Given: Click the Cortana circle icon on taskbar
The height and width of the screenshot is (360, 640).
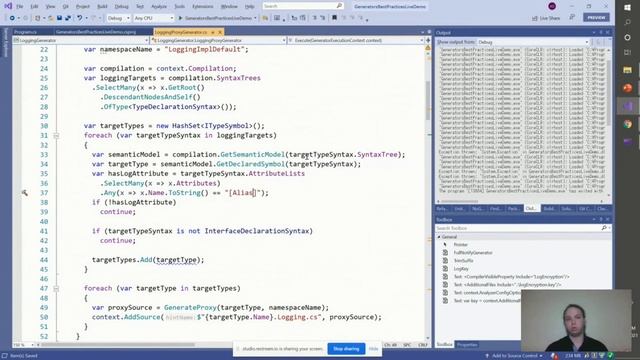Looking at the screenshot, I should pyautogui.click(x=627, y=37).
